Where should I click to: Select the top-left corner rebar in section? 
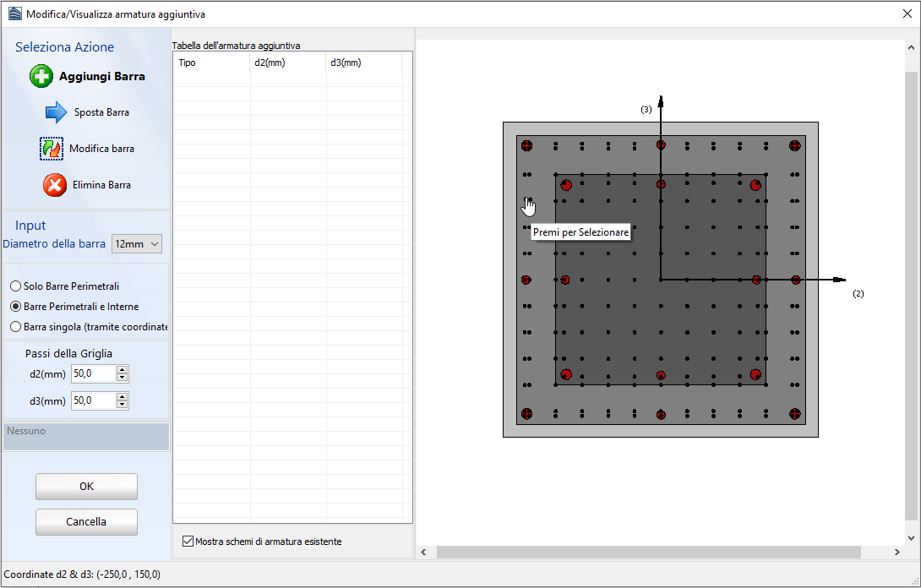click(x=526, y=145)
